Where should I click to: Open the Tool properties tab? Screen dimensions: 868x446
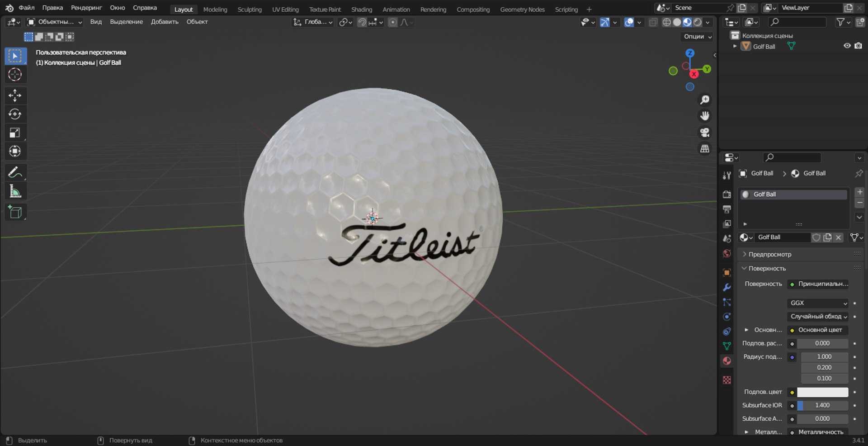727,175
